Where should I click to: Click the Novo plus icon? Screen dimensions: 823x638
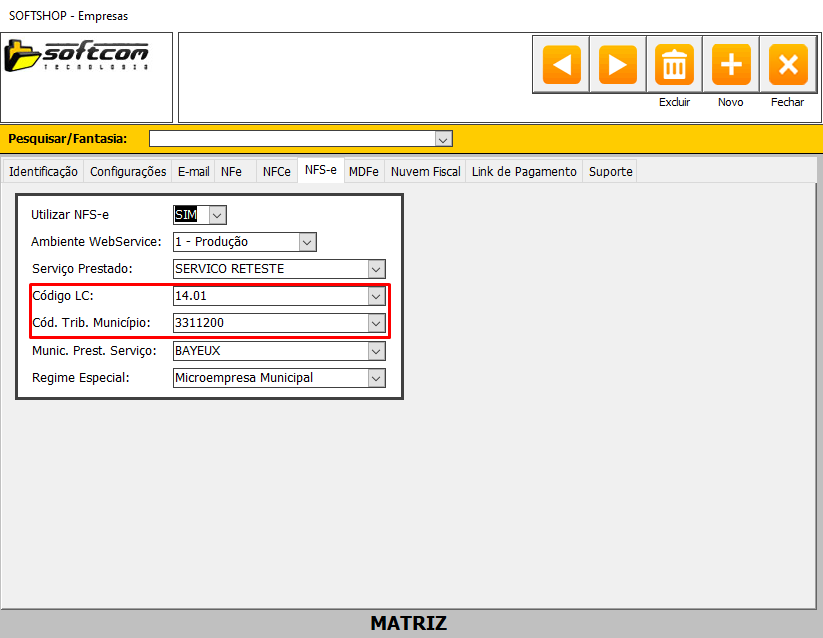731,65
